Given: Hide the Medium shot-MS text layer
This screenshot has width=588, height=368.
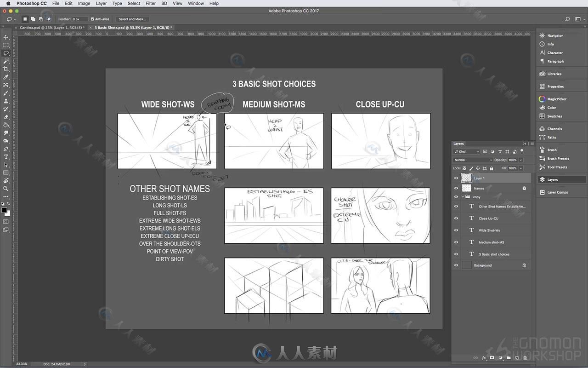Looking at the screenshot, I should pyautogui.click(x=456, y=242).
